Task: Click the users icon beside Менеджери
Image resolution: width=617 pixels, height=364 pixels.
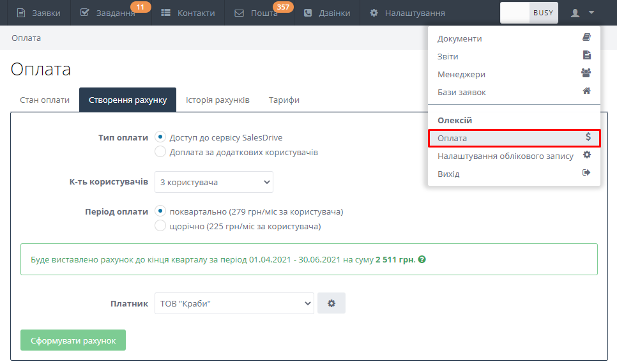Action: tap(586, 73)
